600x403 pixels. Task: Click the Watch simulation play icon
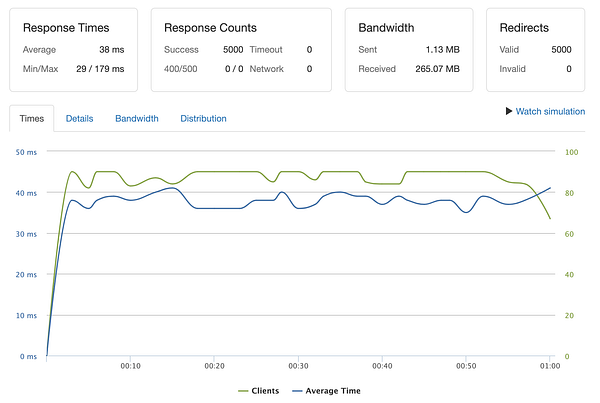point(509,111)
